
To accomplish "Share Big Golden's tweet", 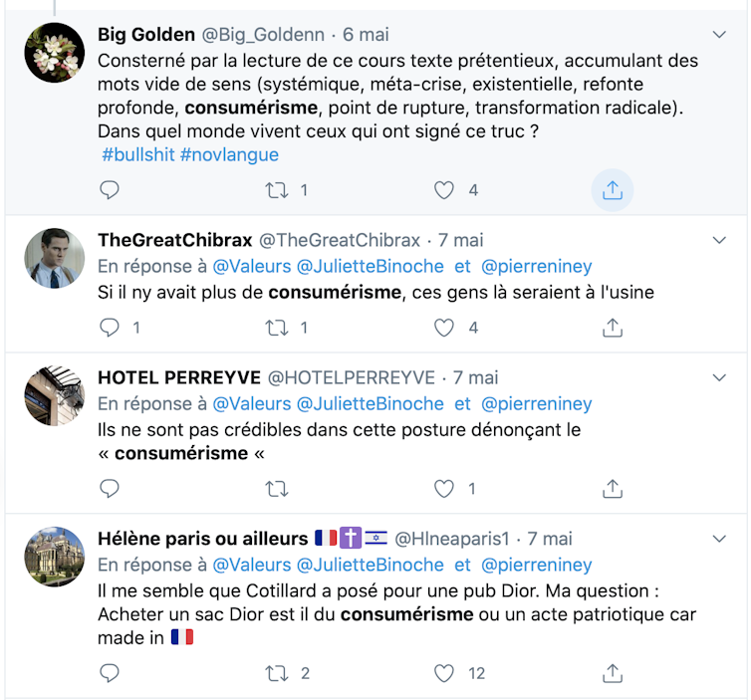I will point(613,189).
